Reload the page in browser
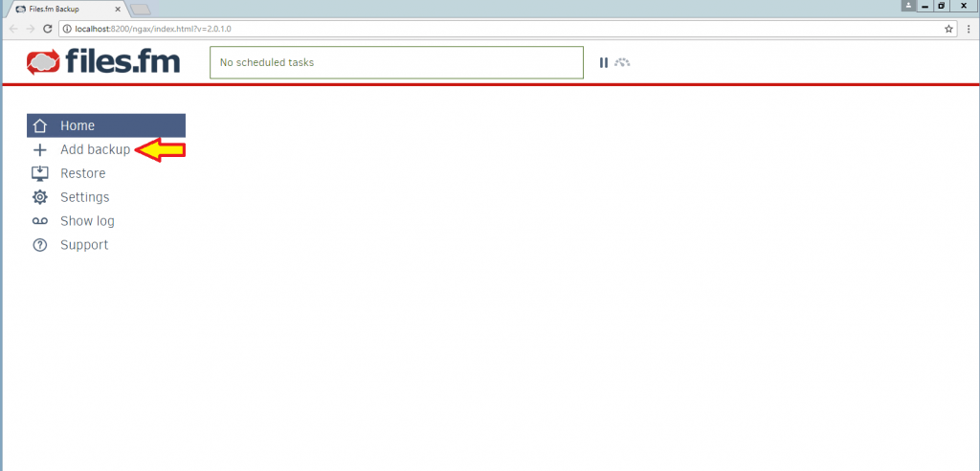 47,29
